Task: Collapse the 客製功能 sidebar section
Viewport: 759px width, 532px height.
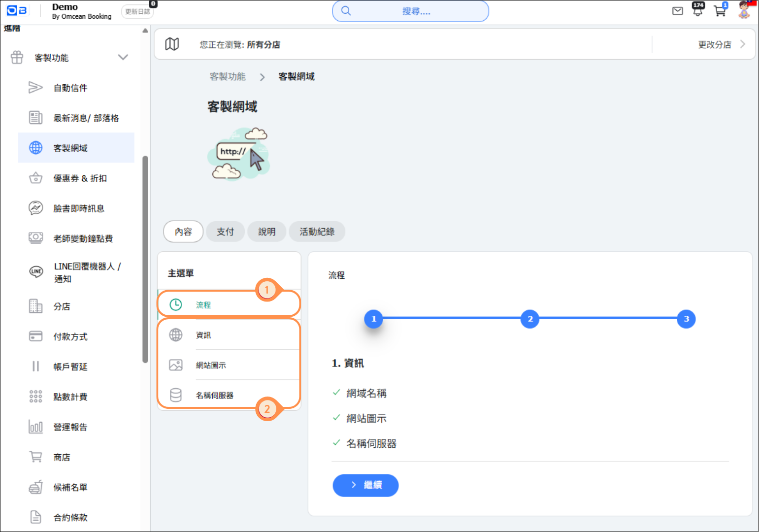Action: coord(123,58)
